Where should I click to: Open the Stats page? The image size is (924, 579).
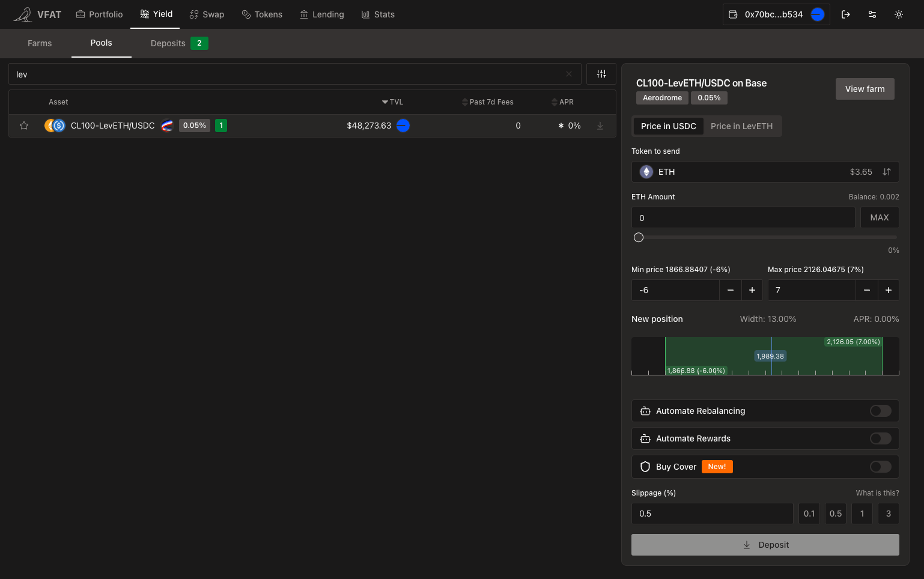378,14
